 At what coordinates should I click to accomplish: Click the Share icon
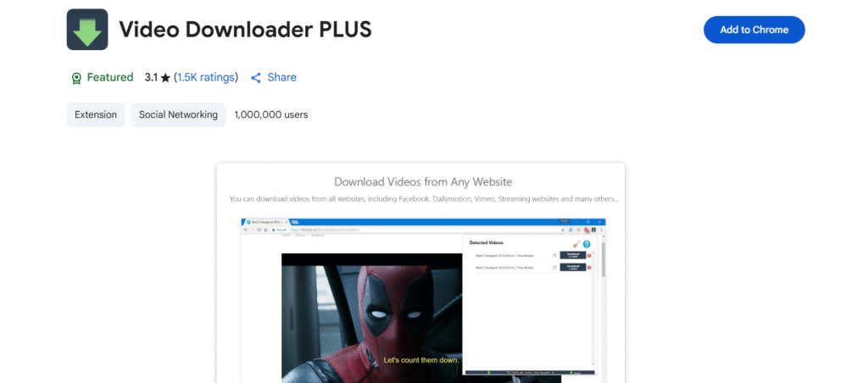click(x=256, y=78)
